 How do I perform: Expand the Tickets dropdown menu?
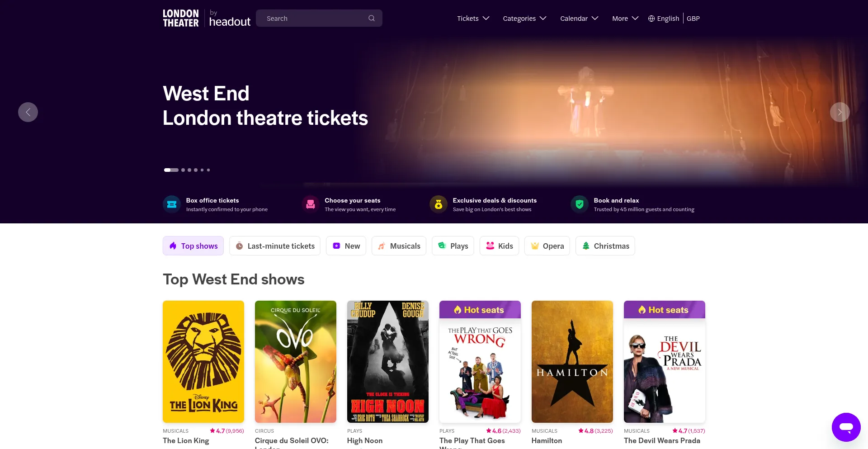tap(473, 19)
